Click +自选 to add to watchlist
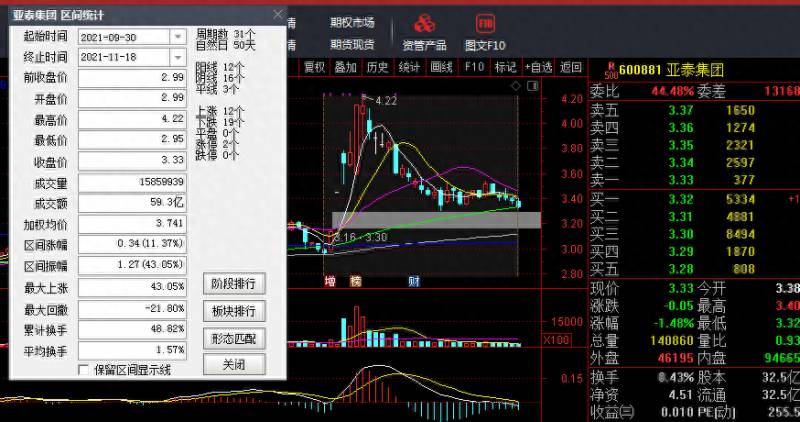800x422 pixels. click(x=538, y=67)
